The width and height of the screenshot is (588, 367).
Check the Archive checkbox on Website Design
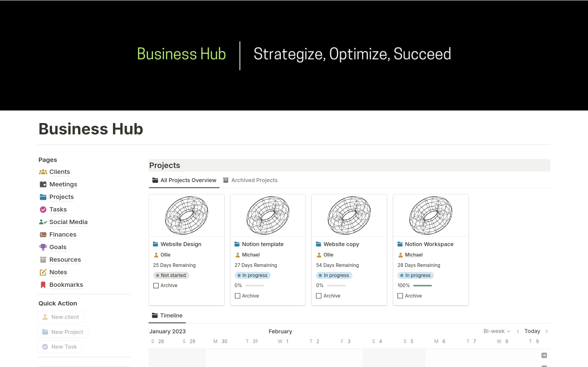pos(156,285)
